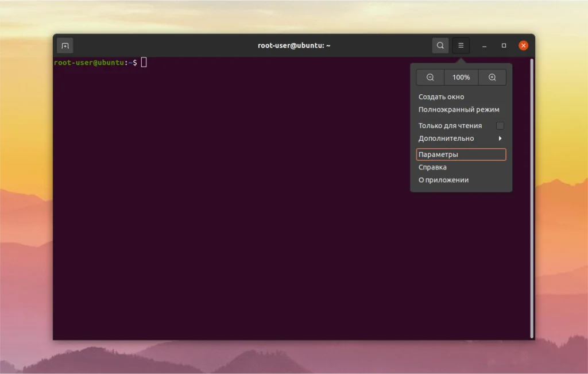The height and width of the screenshot is (374, 588).
Task: Toggle the read-only checkbox
Action: 500,125
